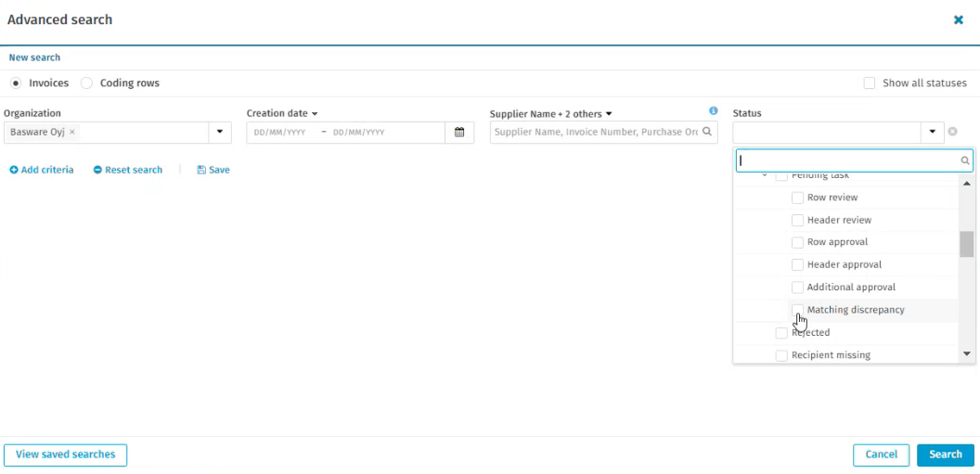The width and height of the screenshot is (980, 474).
Task: Select the Coding rows radio button
Action: click(x=87, y=83)
